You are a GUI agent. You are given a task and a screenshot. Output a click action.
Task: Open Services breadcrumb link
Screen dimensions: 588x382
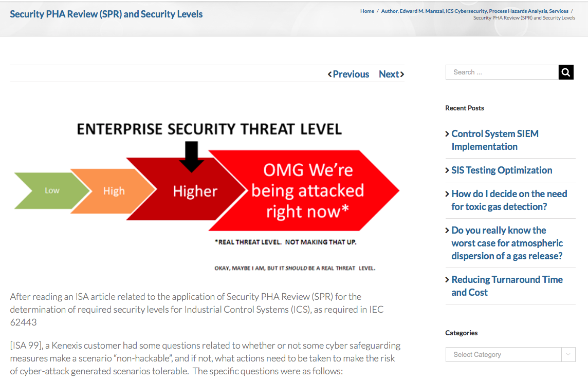pyautogui.click(x=559, y=11)
